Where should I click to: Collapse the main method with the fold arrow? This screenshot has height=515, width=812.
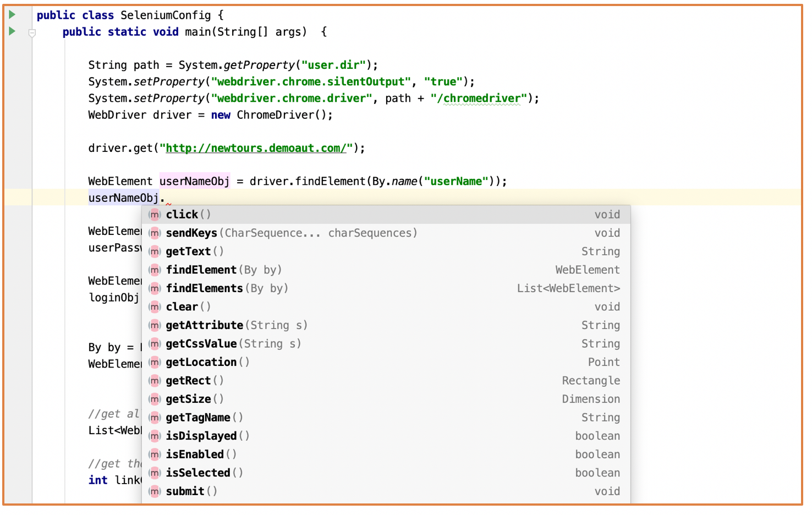[31, 32]
